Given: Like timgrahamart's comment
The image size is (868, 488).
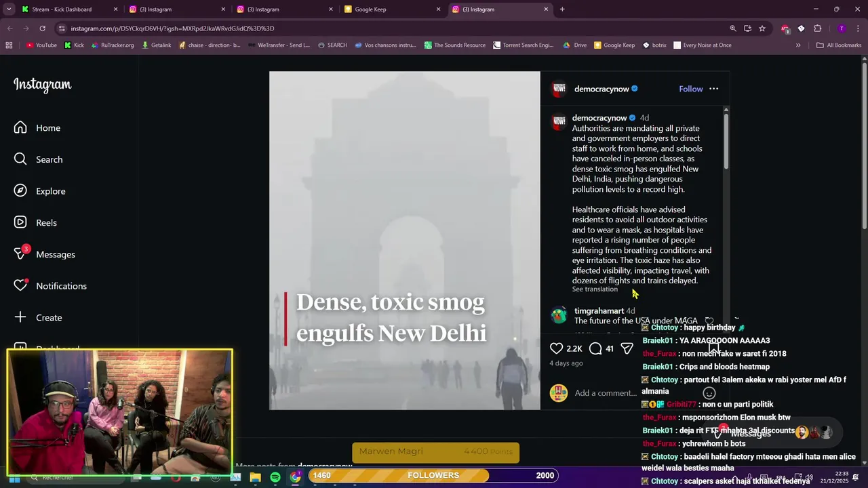Looking at the screenshot, I should click(709, 321).
